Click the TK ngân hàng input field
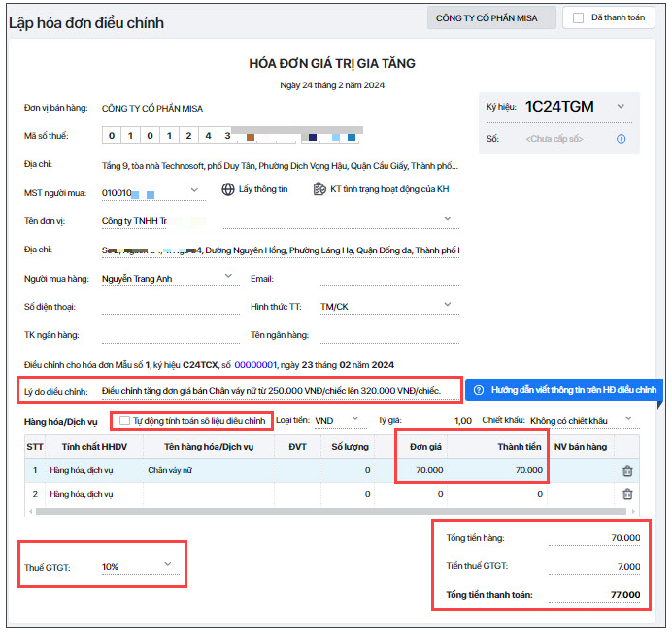The width and height of the screenshot is (672, 634). click(171, 335)
